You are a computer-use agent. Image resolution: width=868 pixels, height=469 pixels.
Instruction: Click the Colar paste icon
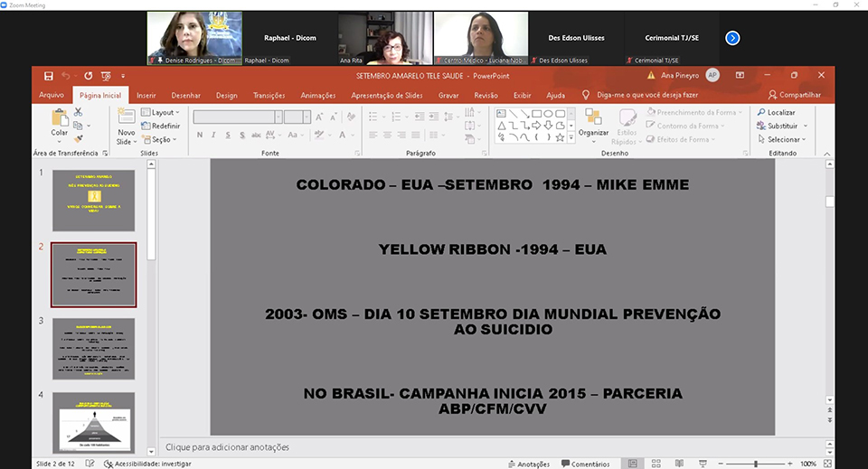[x=60, y=120]
